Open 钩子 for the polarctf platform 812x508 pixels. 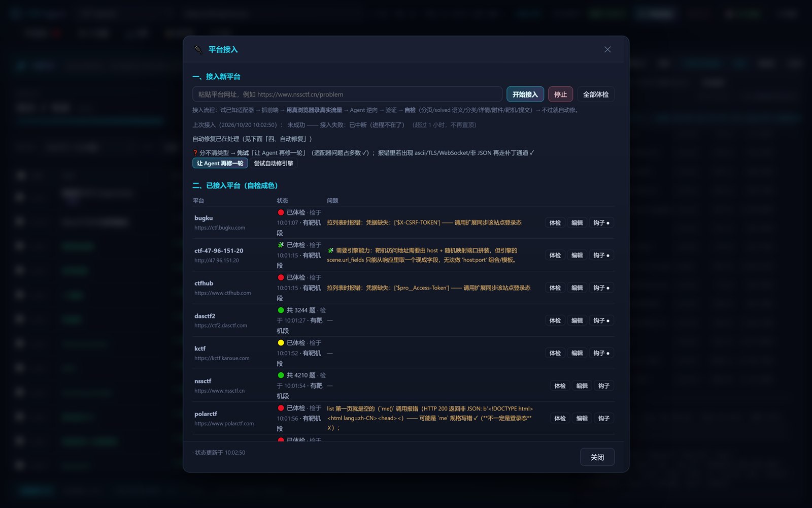604,418
